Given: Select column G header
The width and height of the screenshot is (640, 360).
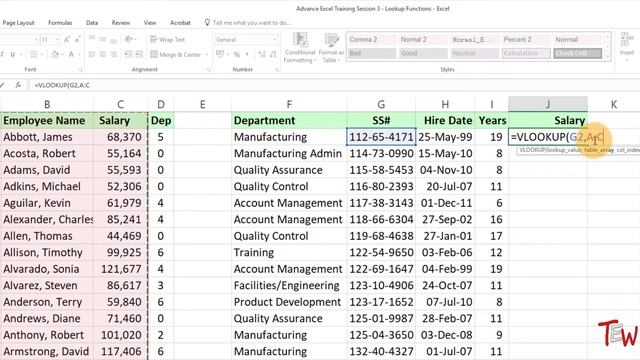Looking at the screenshot, I should 381,104.
